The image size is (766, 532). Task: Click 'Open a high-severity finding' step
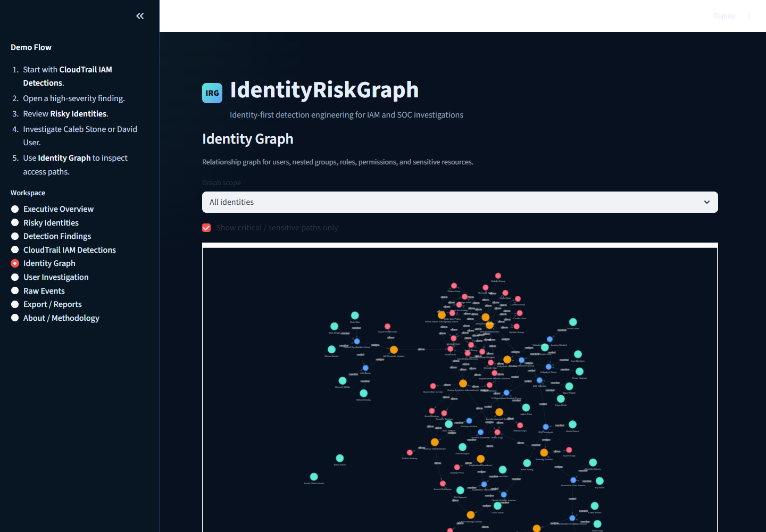(x=74, y=98)
